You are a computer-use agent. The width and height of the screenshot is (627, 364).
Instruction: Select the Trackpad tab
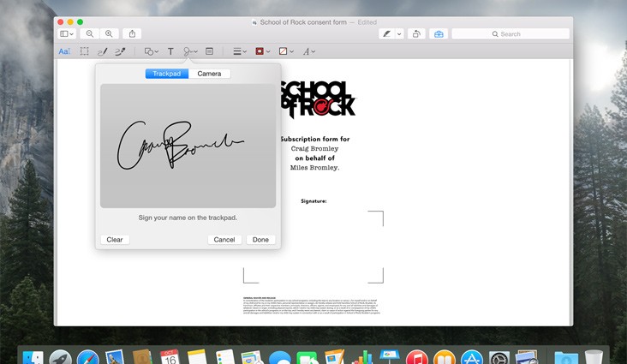[x=166, y=74]
